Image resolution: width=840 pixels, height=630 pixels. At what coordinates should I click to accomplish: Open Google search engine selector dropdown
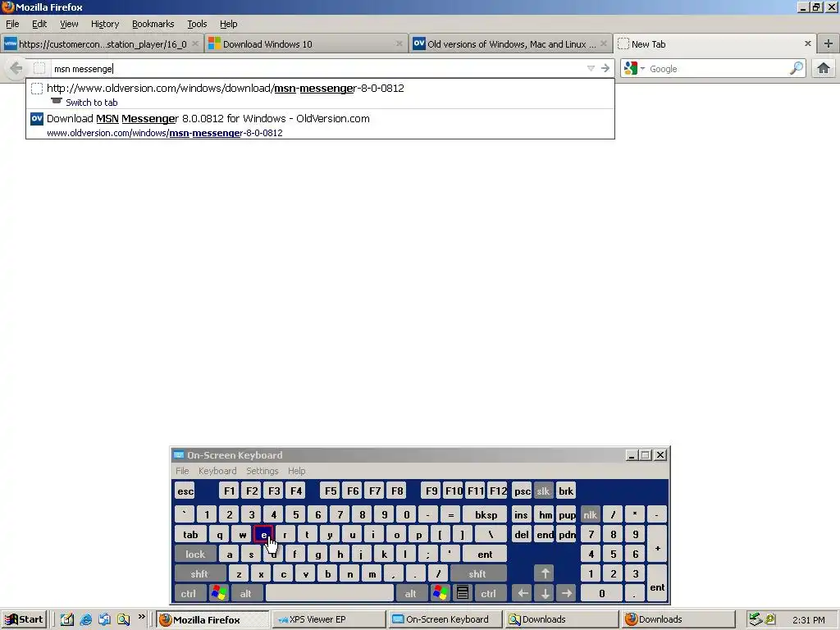[634, 69]
